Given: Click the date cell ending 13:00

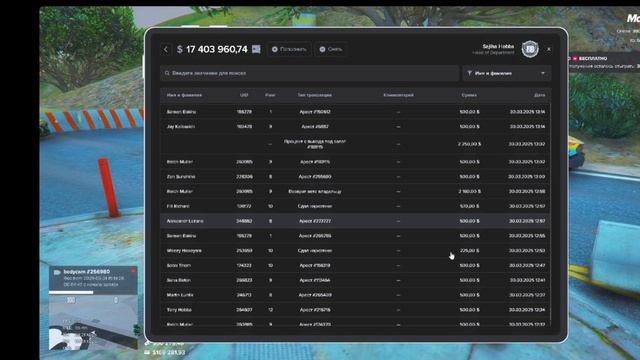Looking at the screenshot, I should coord(527,177).
